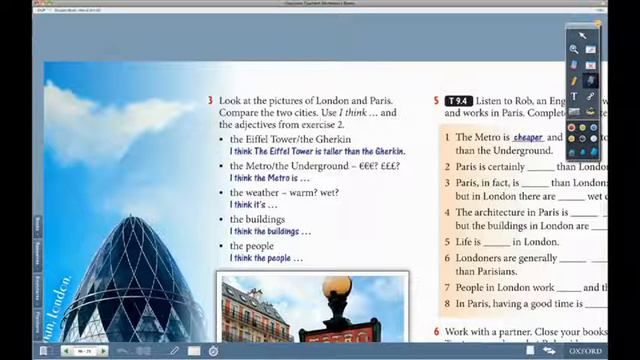640x360 pixels.
Task: Click the blank in 'Paris is certainly'
Action: (x=541, y=168)
